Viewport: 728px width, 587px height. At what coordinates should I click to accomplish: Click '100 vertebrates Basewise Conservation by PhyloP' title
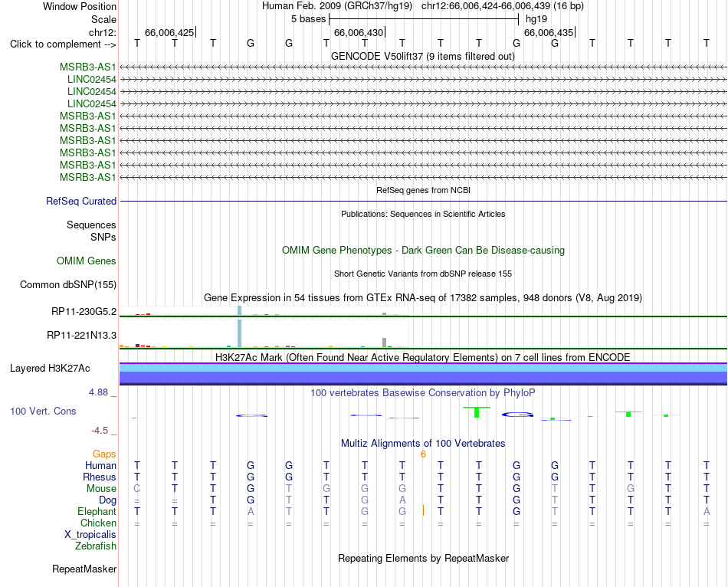422,393
